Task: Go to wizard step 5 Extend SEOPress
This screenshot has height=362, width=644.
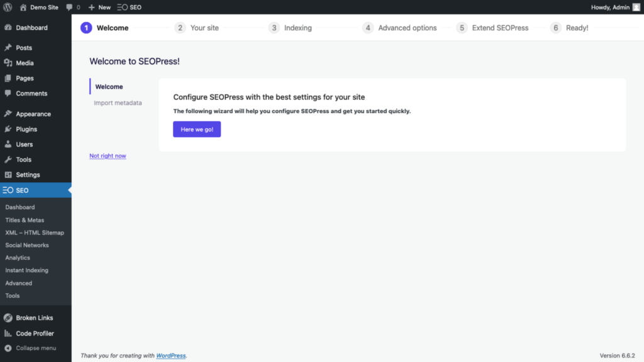Action: [x=492, y=28]
